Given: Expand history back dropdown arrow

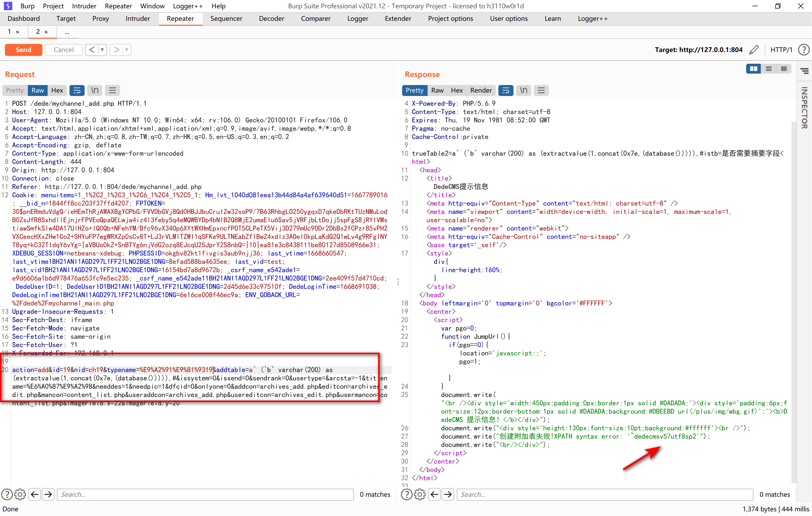Looking at the screenshot, I should click(x=102, y=50).
